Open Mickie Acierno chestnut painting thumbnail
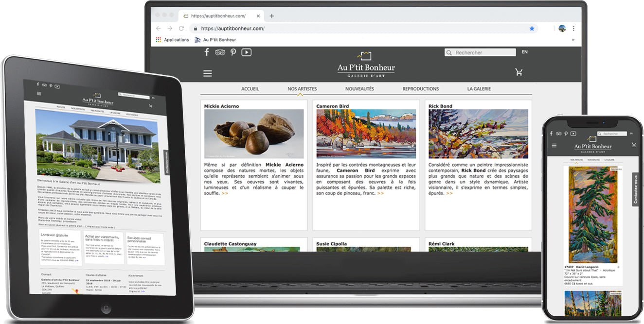Viewport: 644px width, 324px height. (x=254, y=134)
